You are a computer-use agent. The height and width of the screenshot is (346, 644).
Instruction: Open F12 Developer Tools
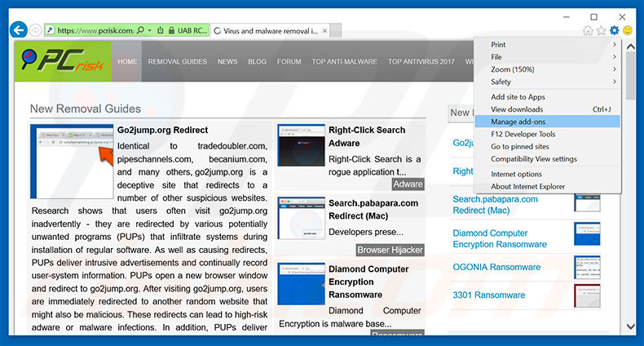(x=548, y=134)
